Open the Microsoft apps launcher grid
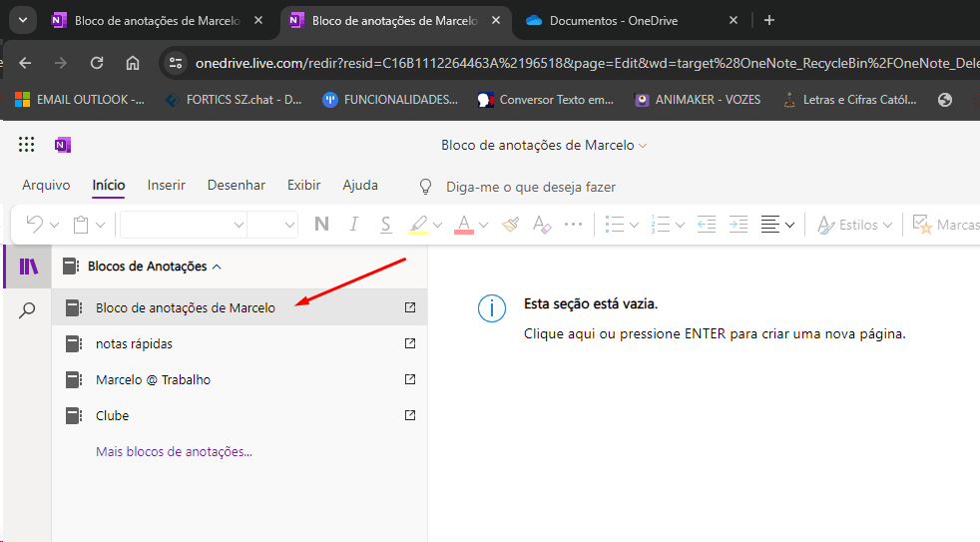This screenshot has height=542, width=980. tap(26, 145)
